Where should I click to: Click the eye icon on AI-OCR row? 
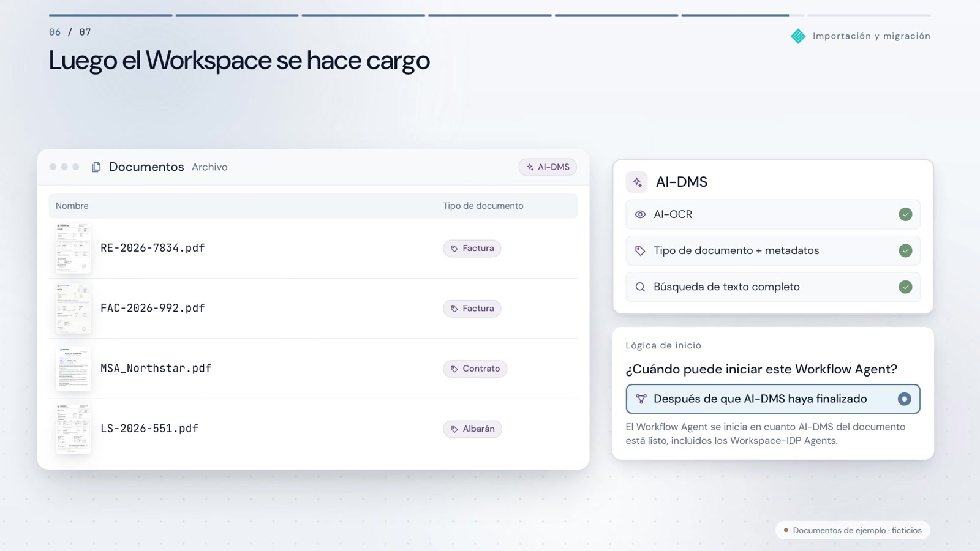coord(640,214)
